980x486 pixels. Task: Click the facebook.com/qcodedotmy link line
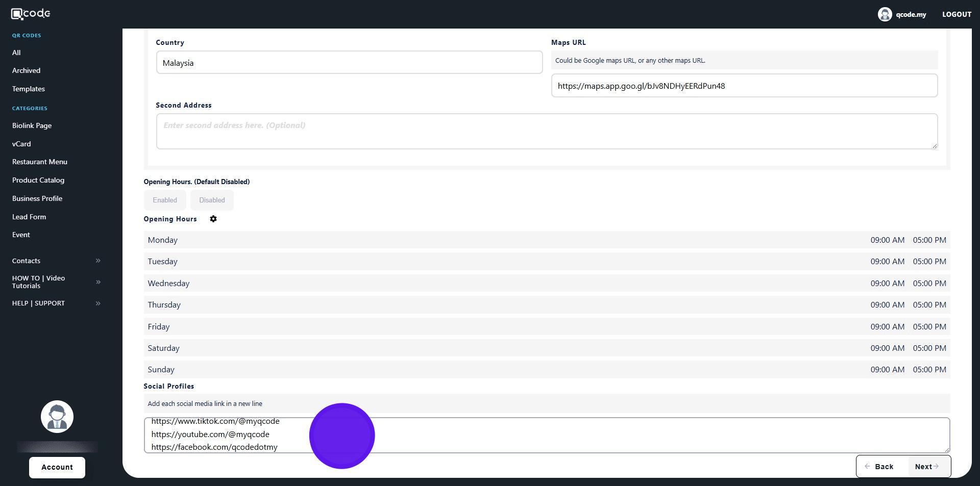coord(214,447)
